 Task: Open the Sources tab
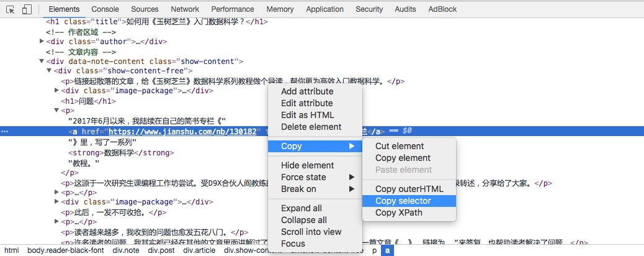click(145, 9)
